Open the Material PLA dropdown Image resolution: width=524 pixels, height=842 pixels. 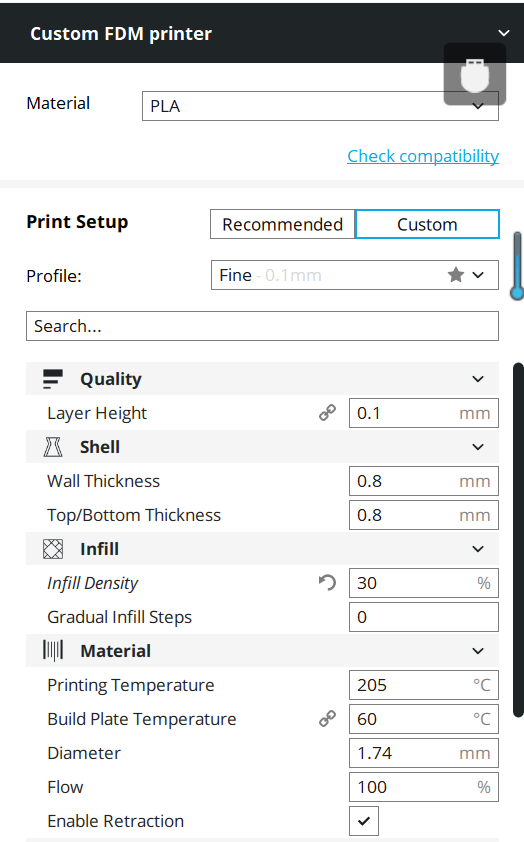(321, 106)
